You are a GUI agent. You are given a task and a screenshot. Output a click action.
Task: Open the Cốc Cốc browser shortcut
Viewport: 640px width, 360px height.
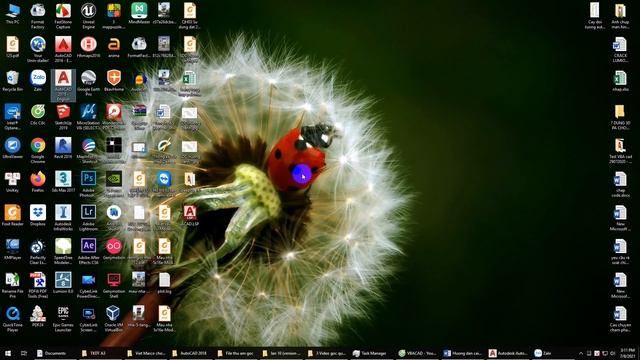[x=38, y=114]
